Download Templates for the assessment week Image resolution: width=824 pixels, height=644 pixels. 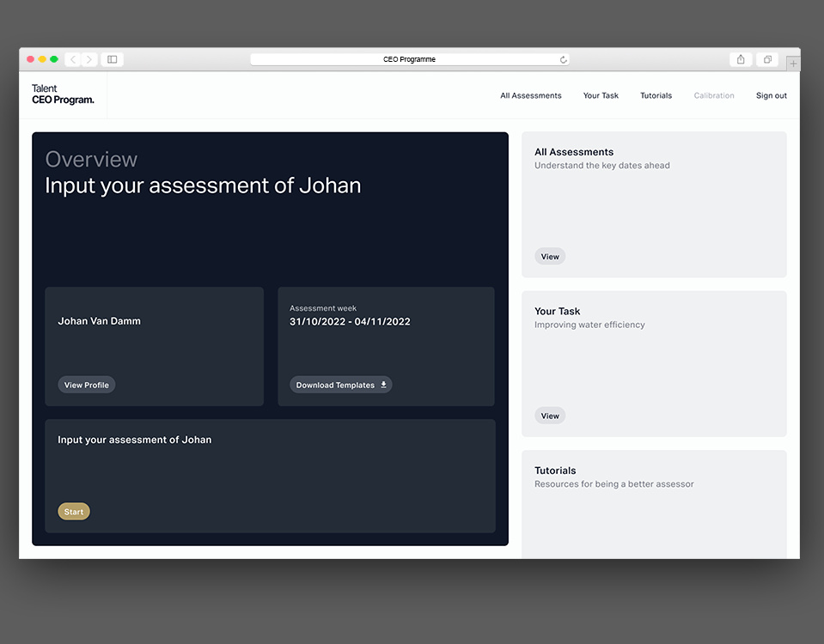pyautogui.click(x=340, y=385)
